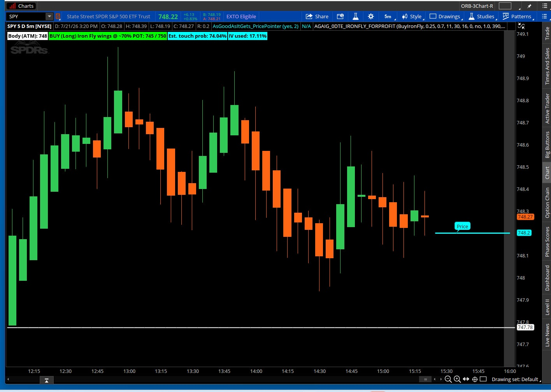Click the orange 748.27 price axis label
The height and width of the screenshot is (392, 551).
(525, 217)
